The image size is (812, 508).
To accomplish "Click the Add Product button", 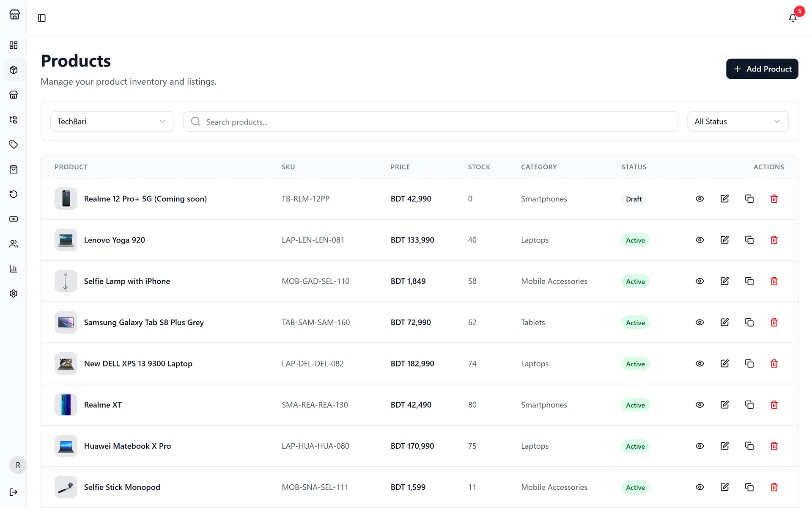I will (x=762, y=69).
